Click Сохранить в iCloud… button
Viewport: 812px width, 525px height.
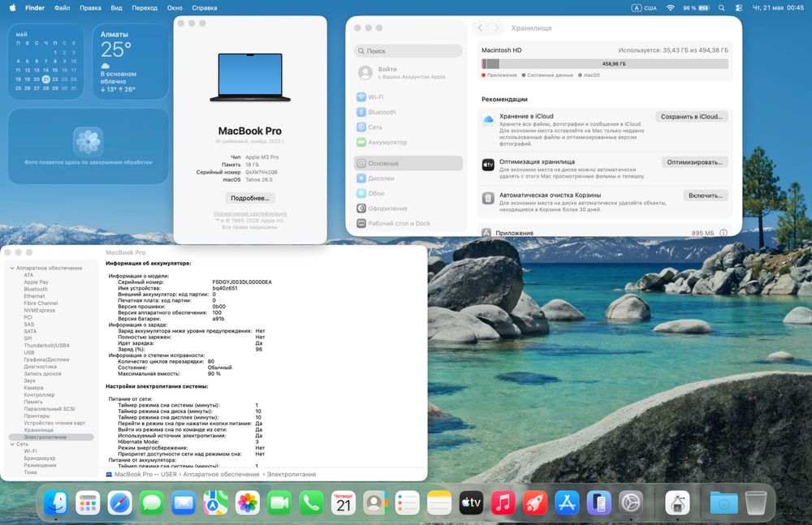coord(691,117)
